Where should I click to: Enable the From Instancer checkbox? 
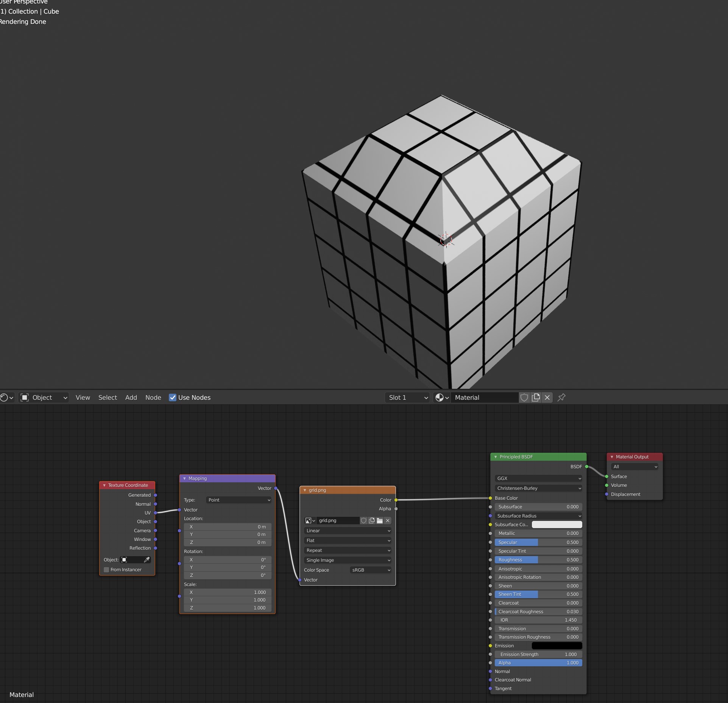[x=106, y=569]
